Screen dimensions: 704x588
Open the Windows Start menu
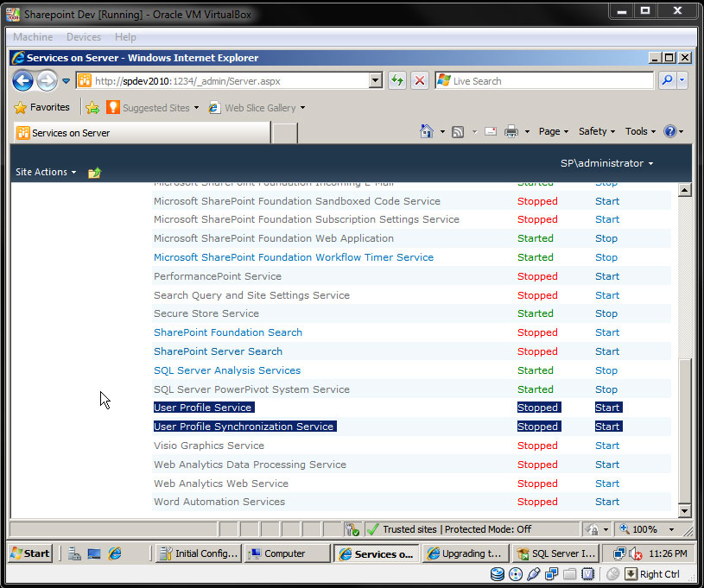30,553
